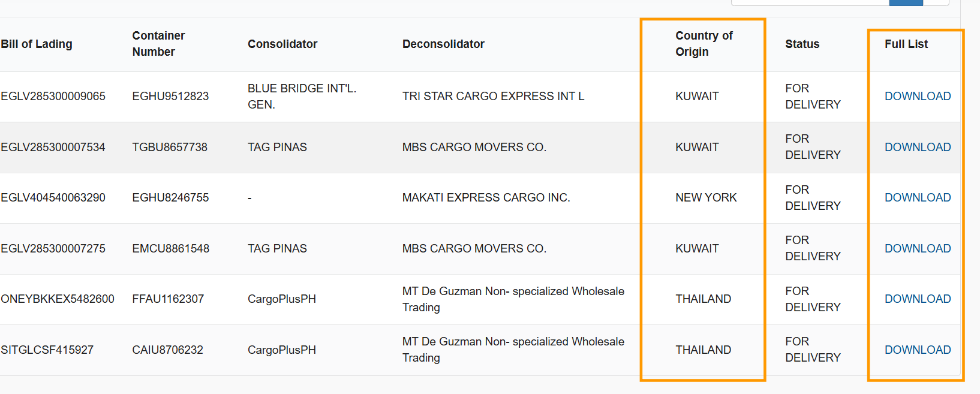980x394 pixels.
Task: Download full list for bill EGLV285300007534
Action: coord(917,147)
